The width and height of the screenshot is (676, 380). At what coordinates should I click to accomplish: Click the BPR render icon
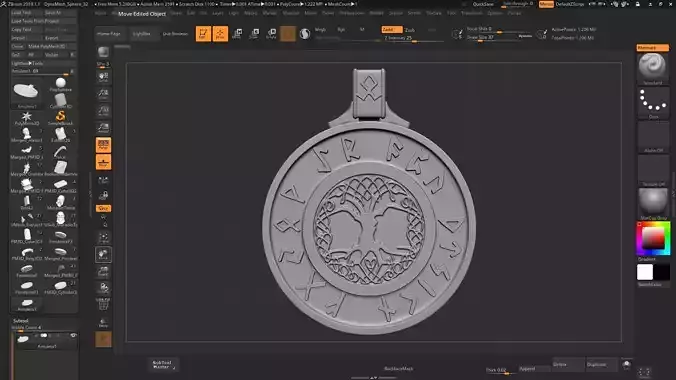103,53
